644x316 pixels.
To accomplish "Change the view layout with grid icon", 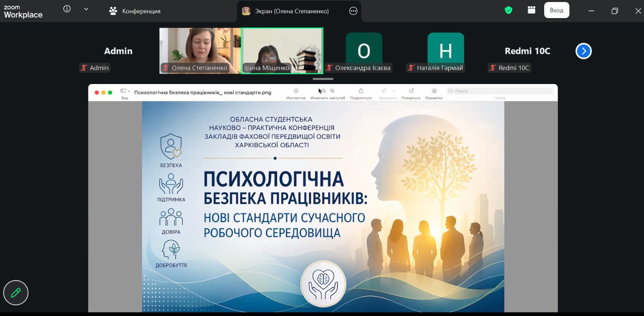I will tap(531, 10).
